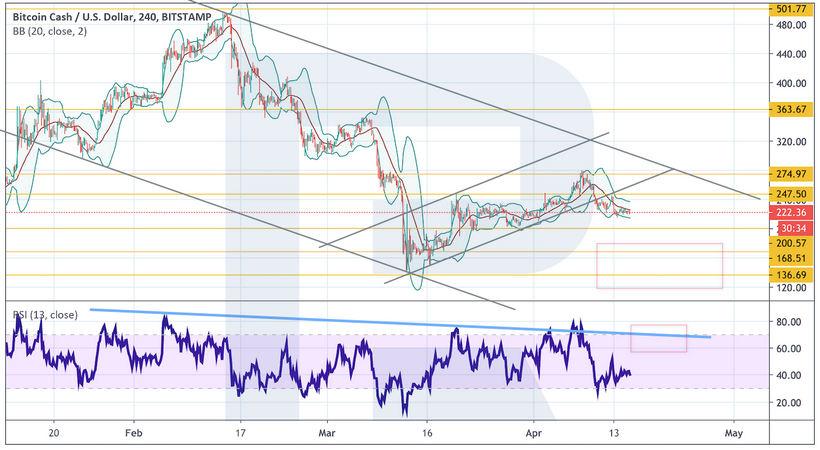Select the pink target rectangle in RSI pane

tap(659, 339)
